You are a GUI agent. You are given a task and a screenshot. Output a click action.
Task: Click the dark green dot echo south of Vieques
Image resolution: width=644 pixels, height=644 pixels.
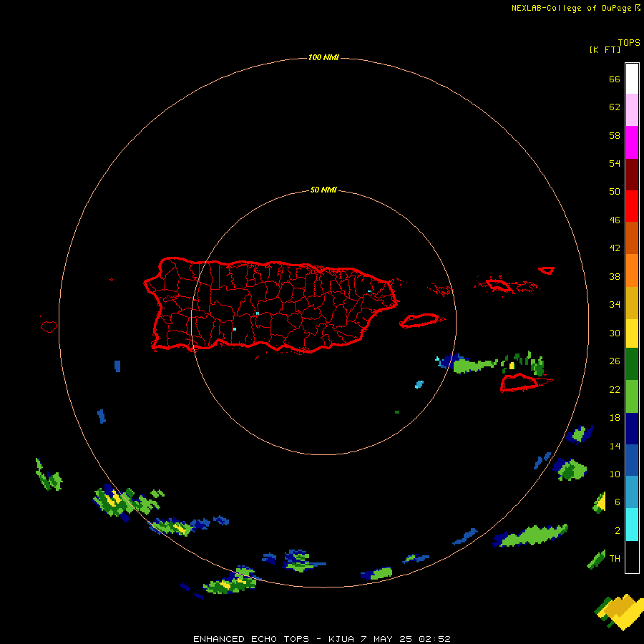(396, 412)
